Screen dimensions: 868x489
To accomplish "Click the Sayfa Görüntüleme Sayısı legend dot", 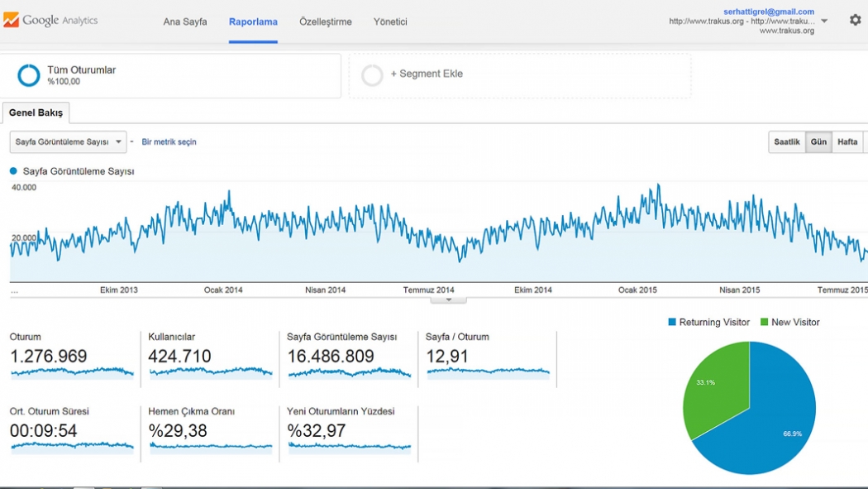I will tap(13, 171).
